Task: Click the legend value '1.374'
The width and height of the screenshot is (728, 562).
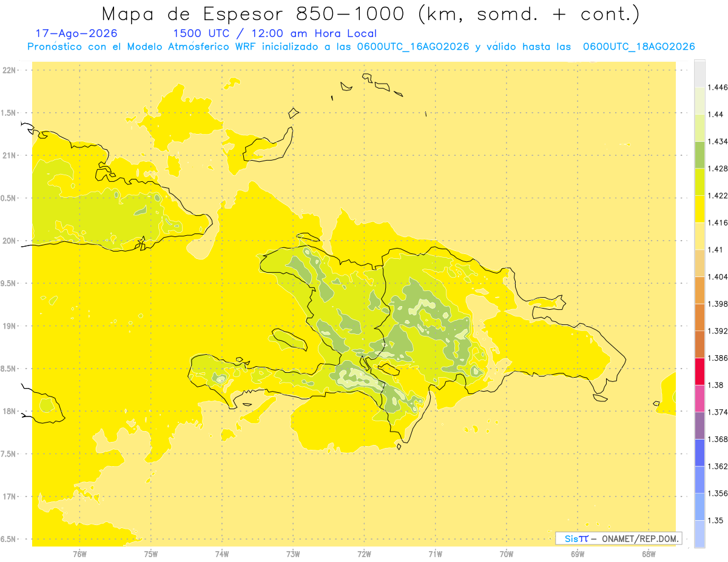Action: click(718, 412)
